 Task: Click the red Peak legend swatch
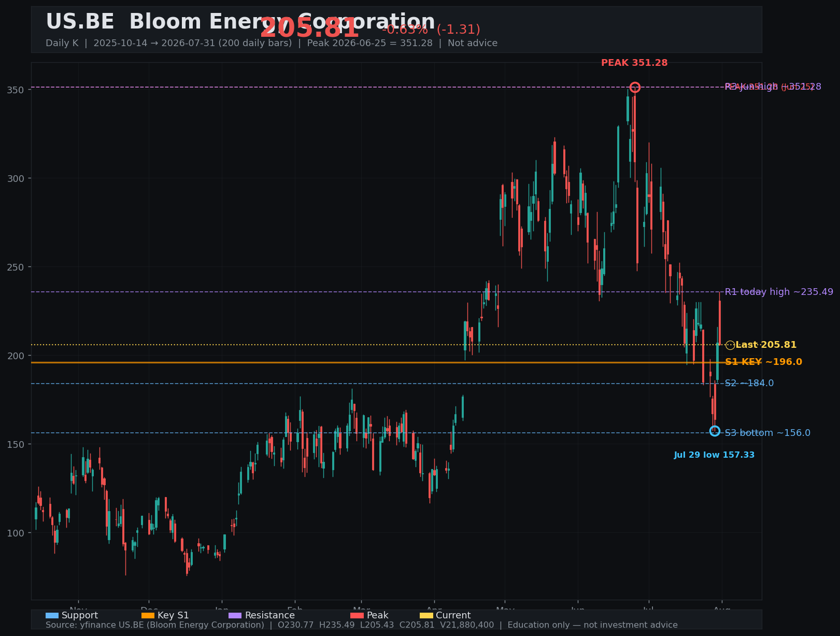(x=357, y=615)
